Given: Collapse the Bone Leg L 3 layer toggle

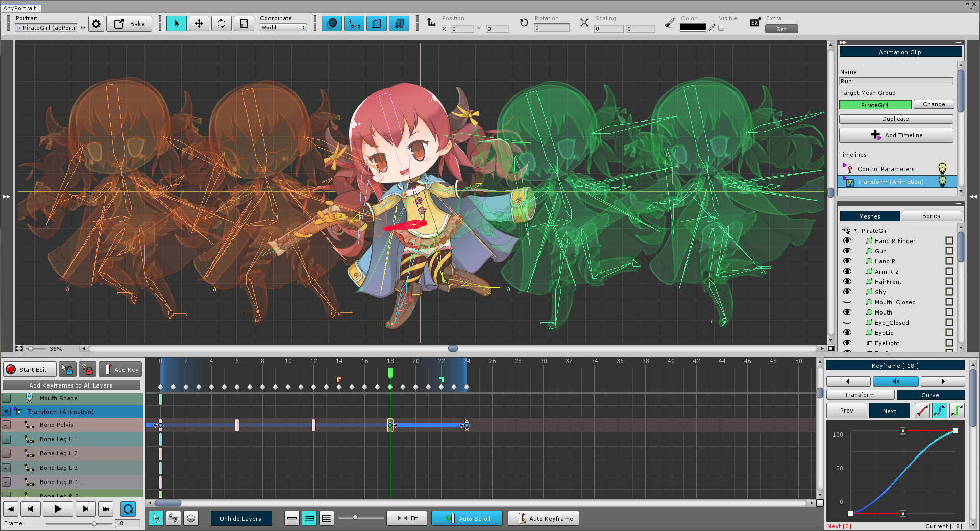Looking at the screenshot, I should click(x=6, y=467).
